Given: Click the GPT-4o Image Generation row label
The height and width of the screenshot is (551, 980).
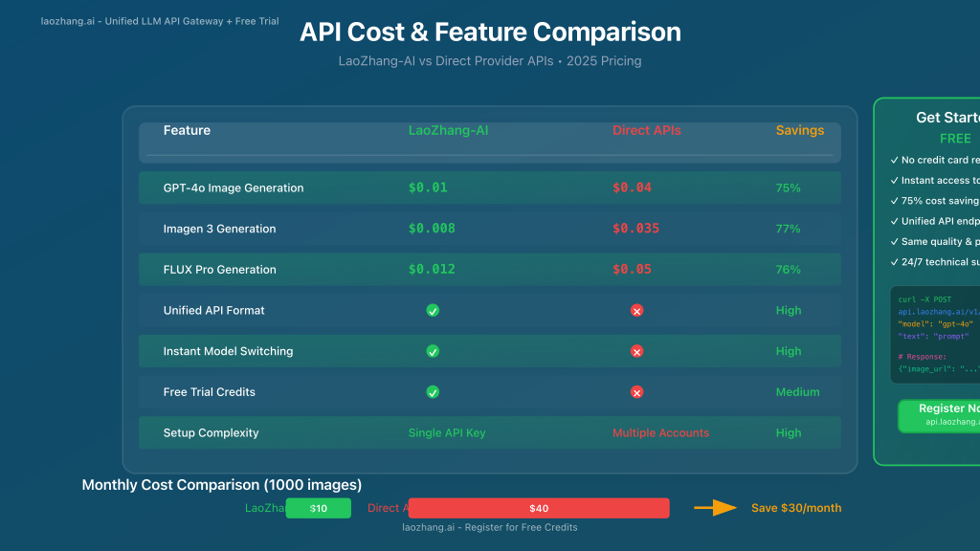Looking at the screenshot, I should [x=234, y=188].
